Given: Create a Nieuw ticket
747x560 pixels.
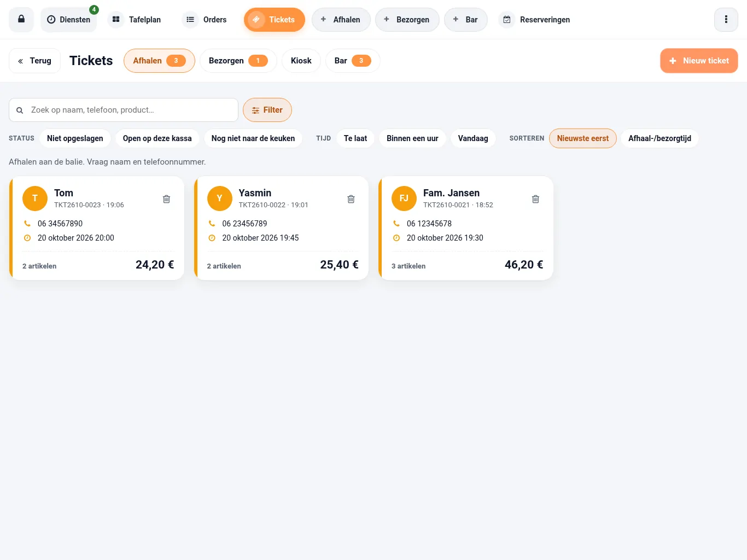Looking at the screenshot, I should coord(699,61).
